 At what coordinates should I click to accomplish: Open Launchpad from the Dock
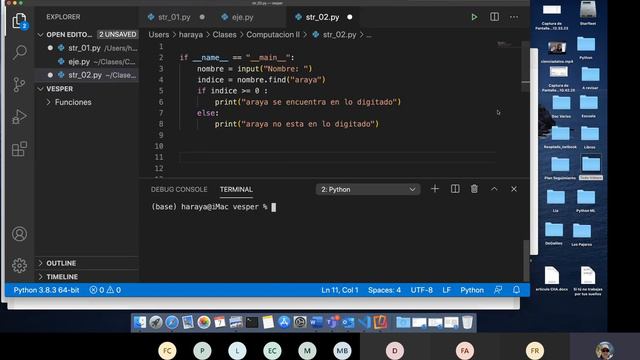(156, 322)
